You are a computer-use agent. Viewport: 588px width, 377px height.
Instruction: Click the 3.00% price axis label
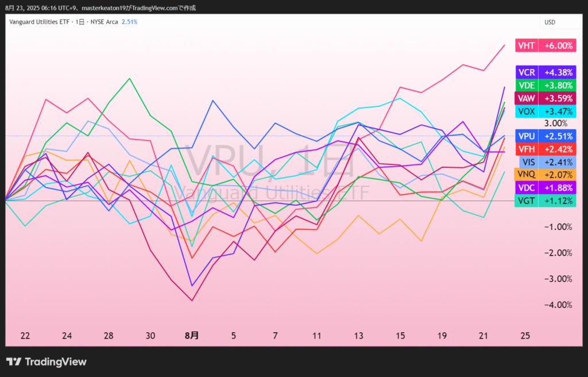[556, 123]
